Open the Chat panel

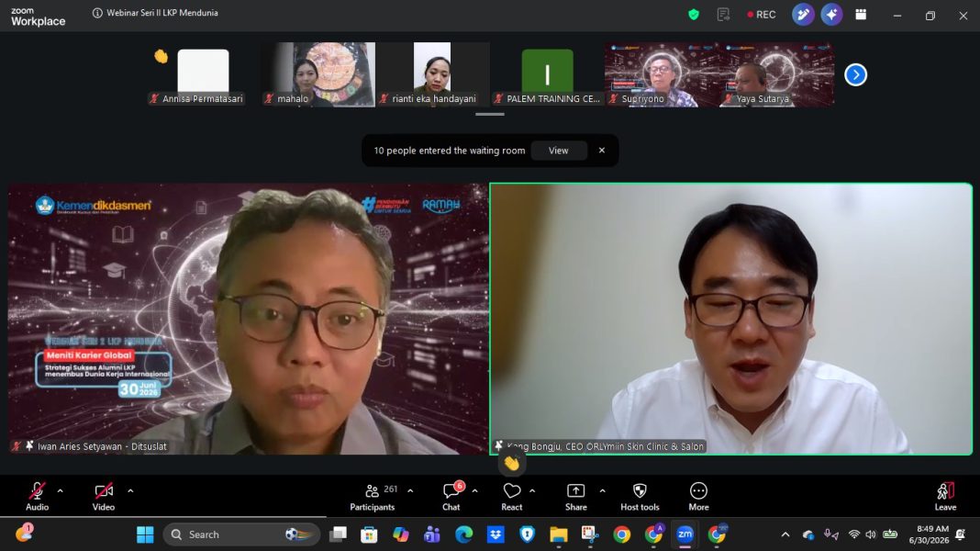coord(451,497)
